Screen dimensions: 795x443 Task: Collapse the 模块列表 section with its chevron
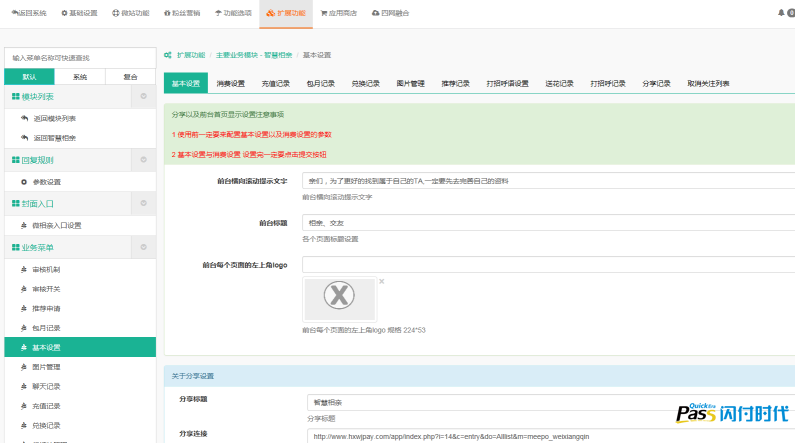(x=143, y=96)
